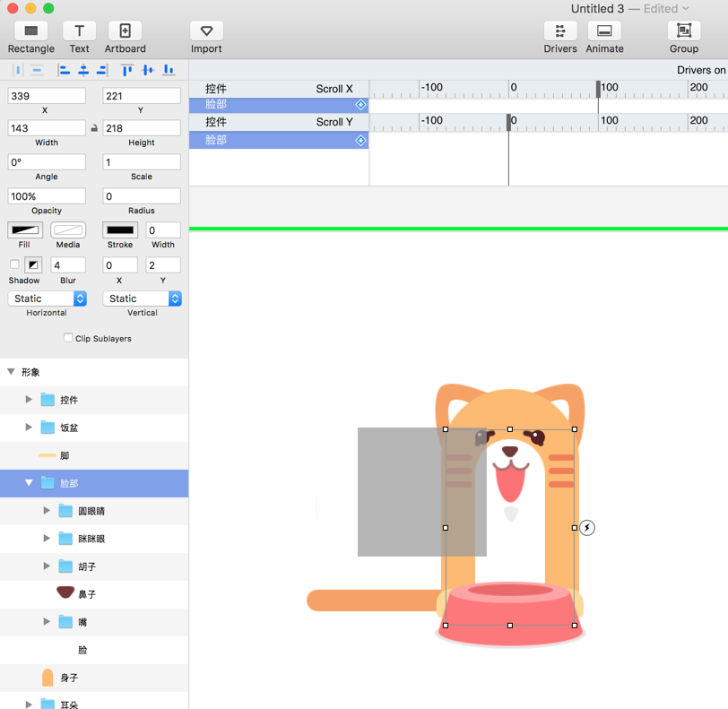Toggle the width-height proportion lock
728x709 pixels.
(94, 128)
